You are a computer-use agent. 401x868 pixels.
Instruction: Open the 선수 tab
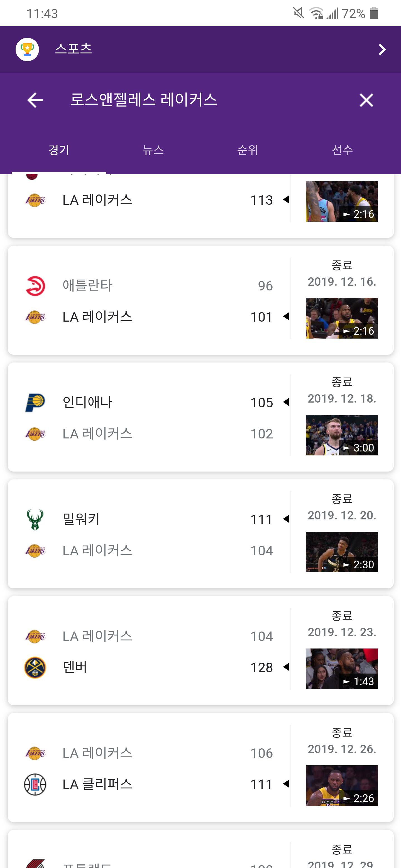[x=342, y=150]
